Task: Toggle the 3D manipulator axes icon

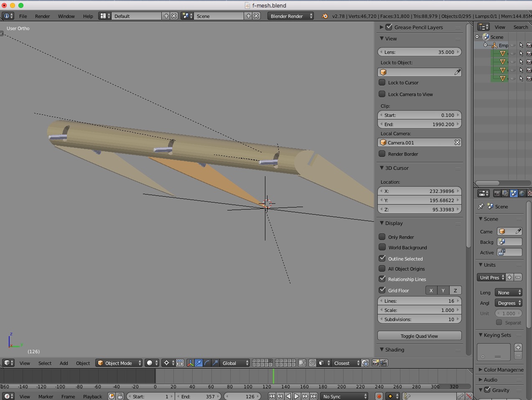Action: [190, 363]
